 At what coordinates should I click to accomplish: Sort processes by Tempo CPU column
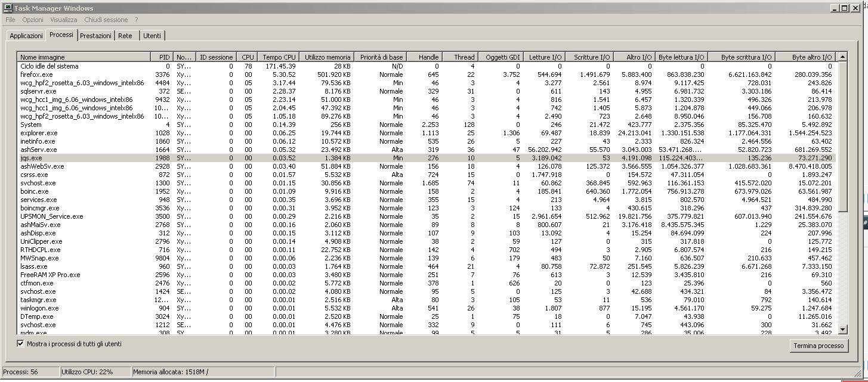tap(279, 57)
